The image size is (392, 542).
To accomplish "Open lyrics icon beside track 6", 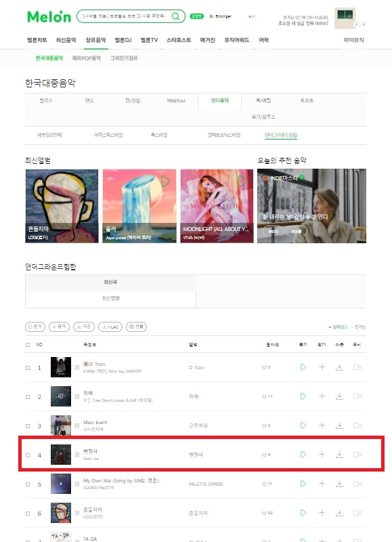I will click(77, 514).
